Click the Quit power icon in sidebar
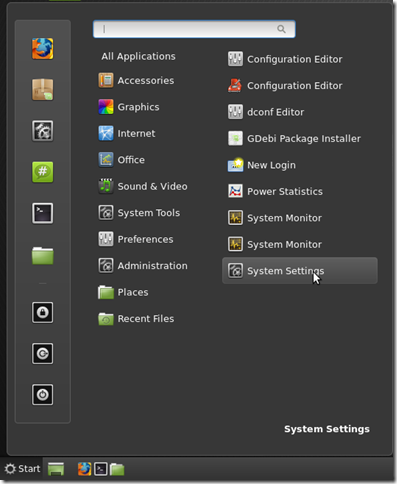The width and height of the screenshot is (397, 484). click(x=42, y=395)
